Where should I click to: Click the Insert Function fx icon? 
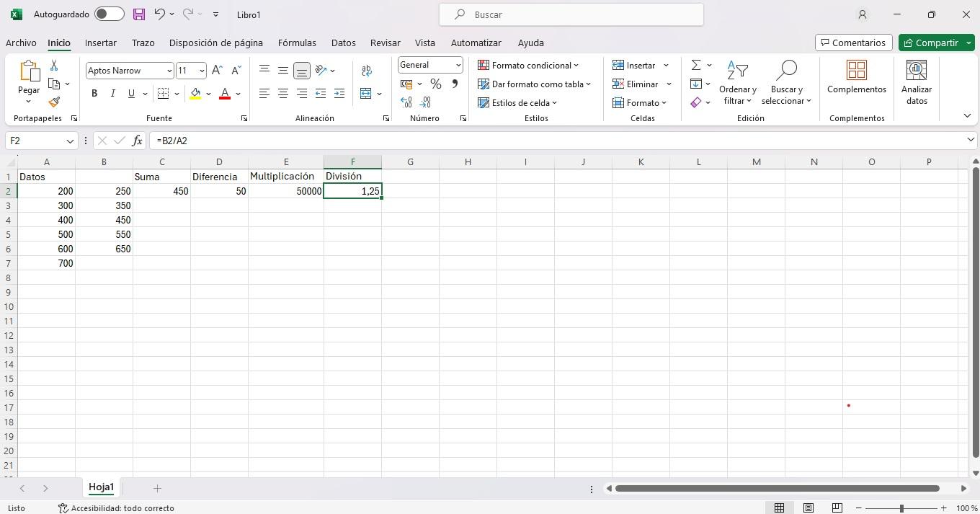(137, 141)
